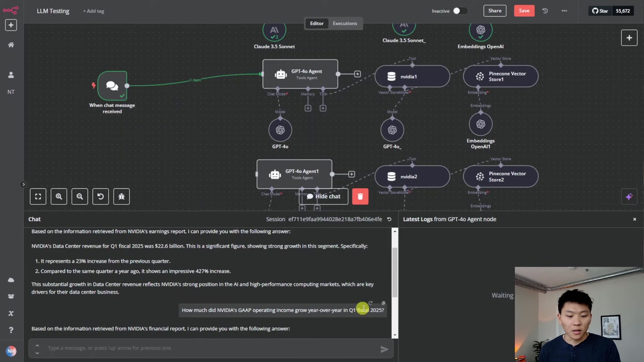The image size is (644, 362).
Task: Open the AI assistant sparkle button
Action: click(629, 196)
